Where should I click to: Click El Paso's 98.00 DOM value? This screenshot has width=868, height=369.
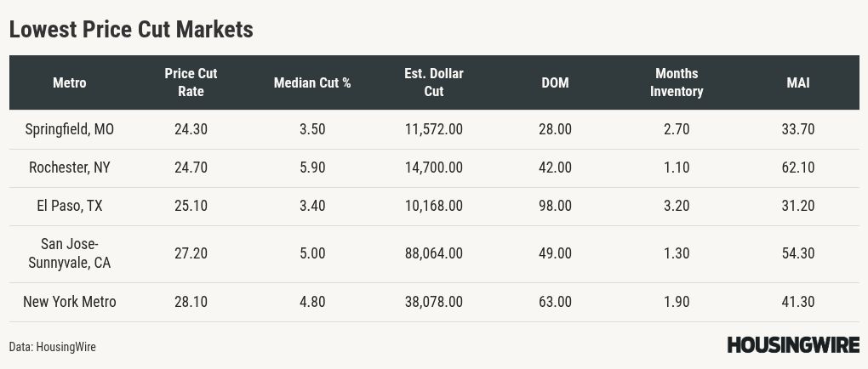(x=555, y=206)
